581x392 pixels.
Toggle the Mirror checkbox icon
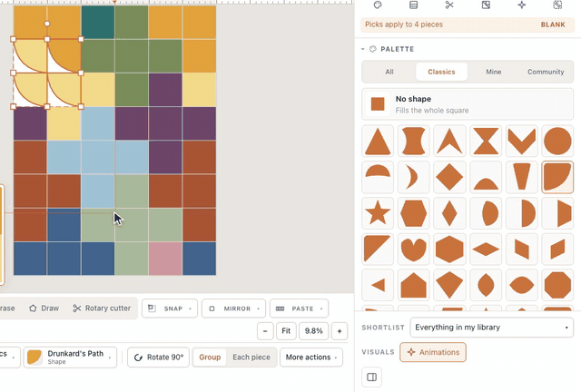pyautogui.click(x=212, y=309)
